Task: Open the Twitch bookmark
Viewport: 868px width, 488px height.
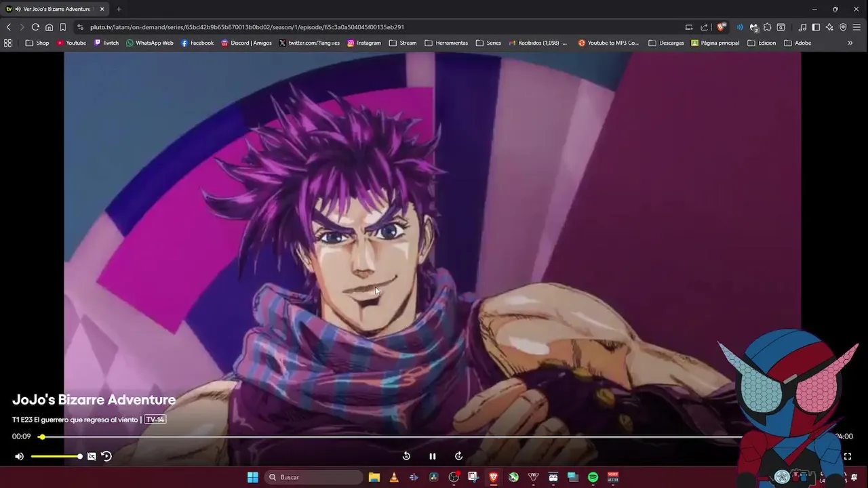Action: pyautogui.click(x=106, y=43)
